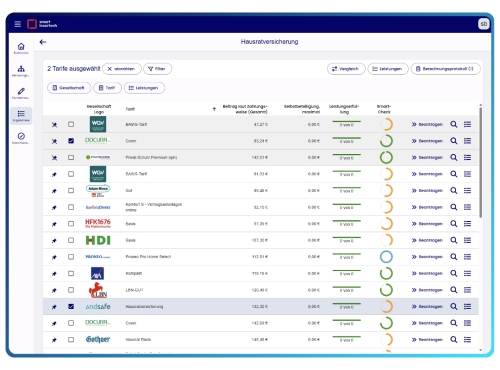Screen dimensions: 500x370
Task: Open the home icon in the sidebar
Action: 21,48
